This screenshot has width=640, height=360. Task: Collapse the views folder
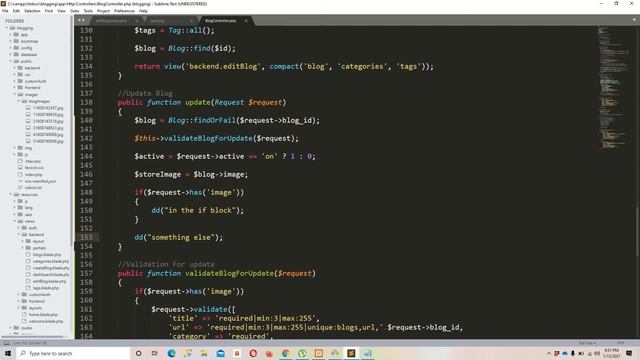(15, 221)
